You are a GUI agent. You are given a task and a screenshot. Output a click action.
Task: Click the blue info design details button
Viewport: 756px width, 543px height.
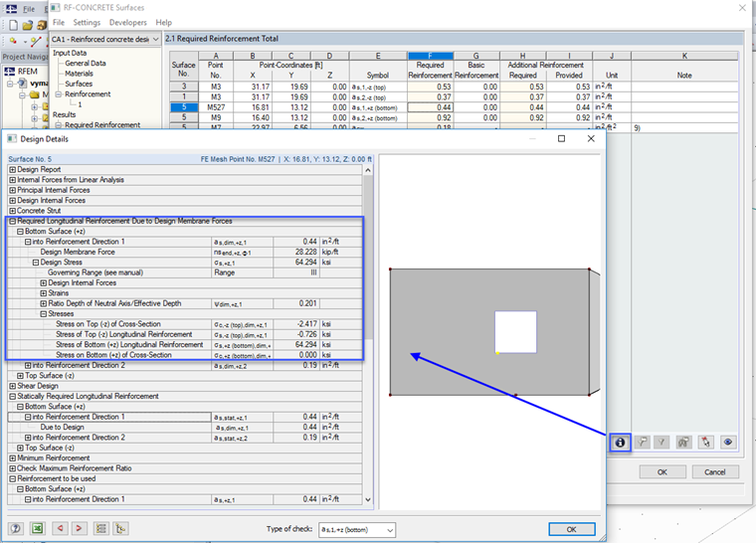click(620, 442)
